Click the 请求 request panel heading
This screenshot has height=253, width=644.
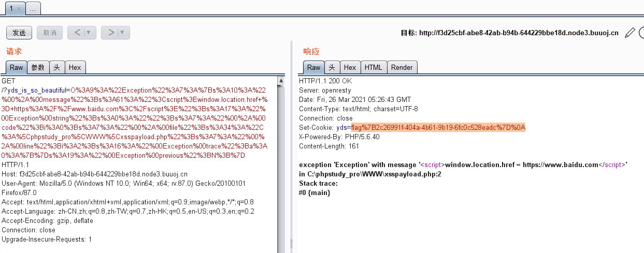coord(14,51)
